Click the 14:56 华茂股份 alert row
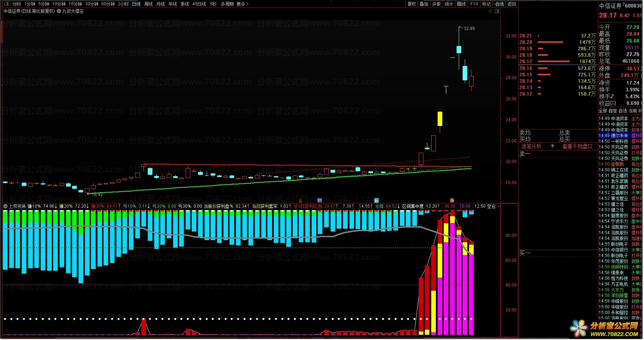This screenshot has height=340, width=644. point(620,261)
